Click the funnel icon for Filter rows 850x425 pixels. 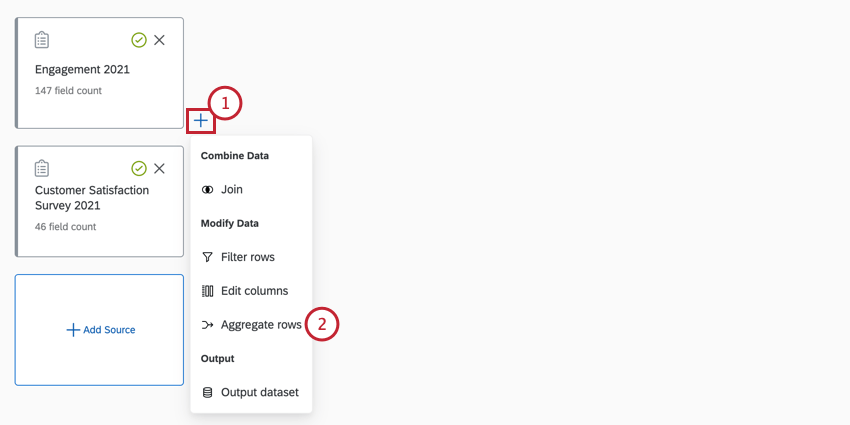[208, 257]
